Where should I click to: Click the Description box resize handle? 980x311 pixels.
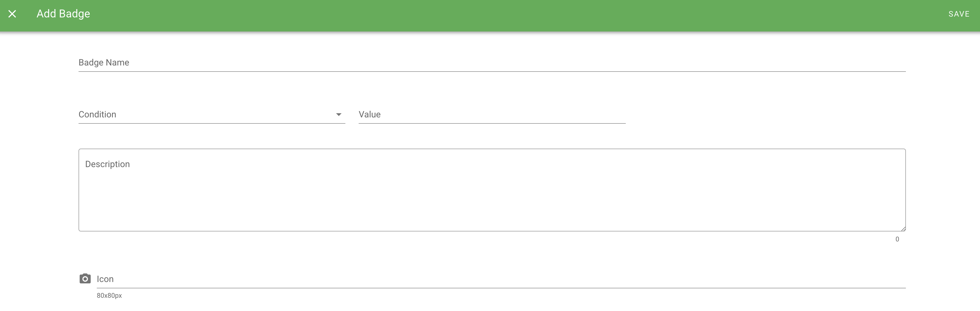[x=903, y=229]
